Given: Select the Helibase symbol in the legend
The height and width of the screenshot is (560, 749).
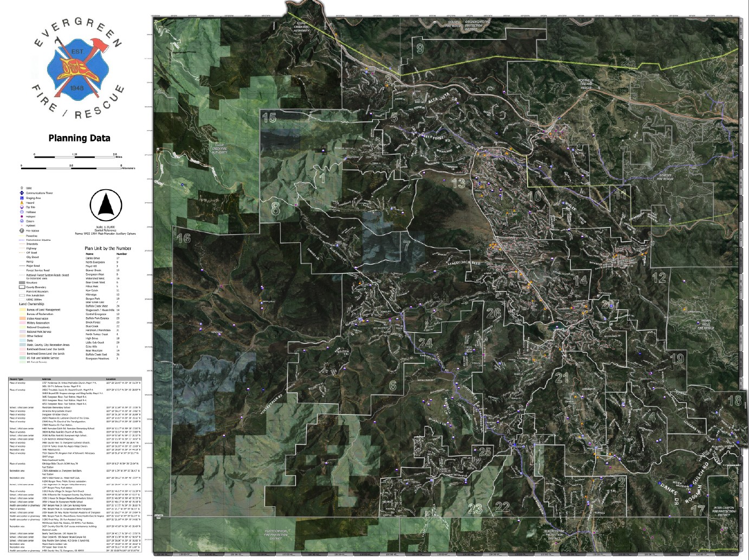Looking at the screenshot, I should point(22,212).
